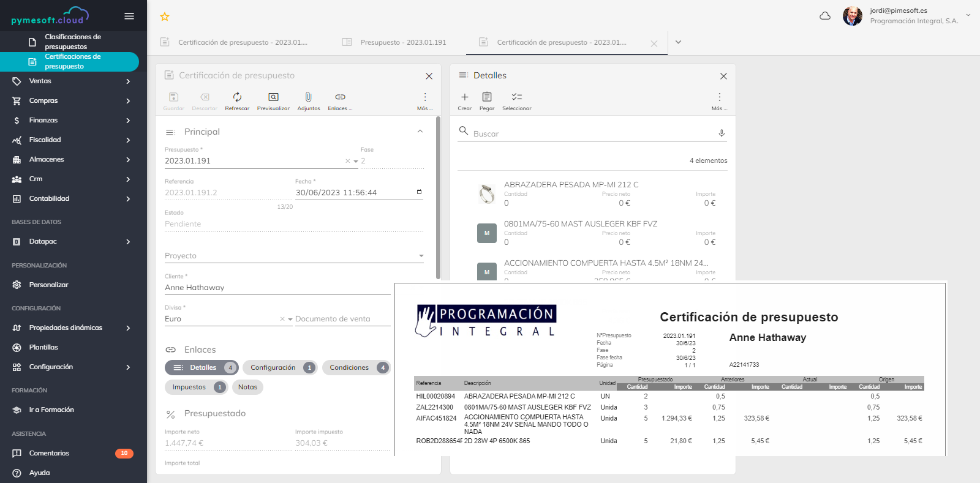Image resolution: width=980 pixels, height=483 pixels.
Task: Click Crear plus icon in Detalles
Action: click(465, 97)
